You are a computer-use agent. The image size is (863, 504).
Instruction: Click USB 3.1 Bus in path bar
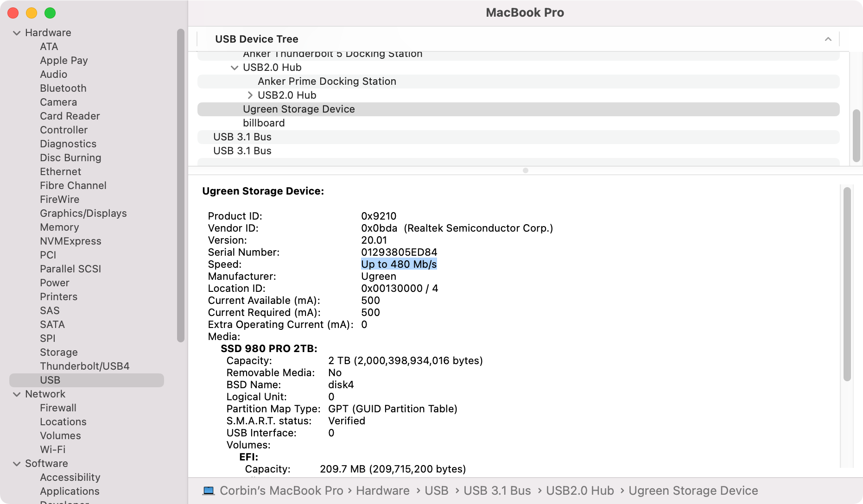[x=497, y=491]
